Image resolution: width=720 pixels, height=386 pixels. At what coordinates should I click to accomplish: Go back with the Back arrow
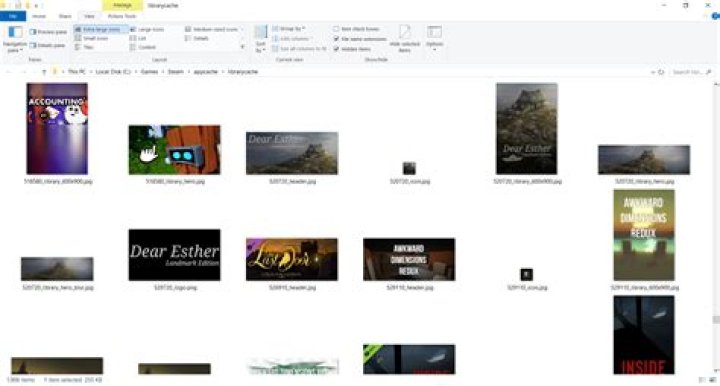pyautogui.click(x=9, y=72)
